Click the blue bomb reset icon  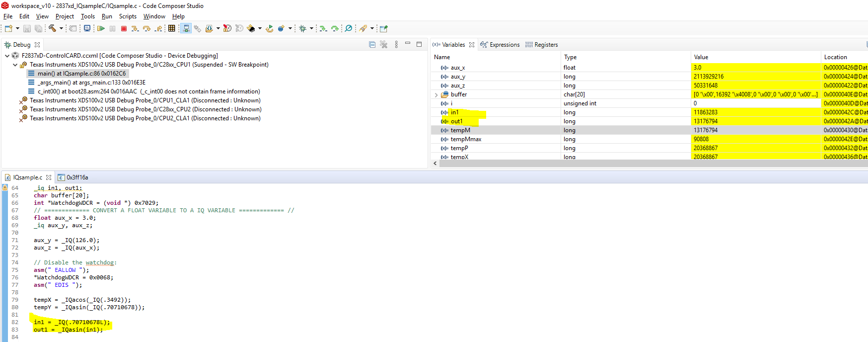282,28
